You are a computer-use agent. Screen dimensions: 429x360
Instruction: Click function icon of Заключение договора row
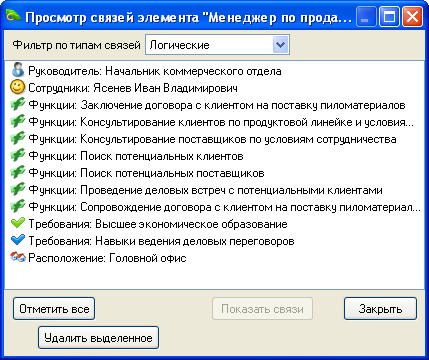pos(18,105)
